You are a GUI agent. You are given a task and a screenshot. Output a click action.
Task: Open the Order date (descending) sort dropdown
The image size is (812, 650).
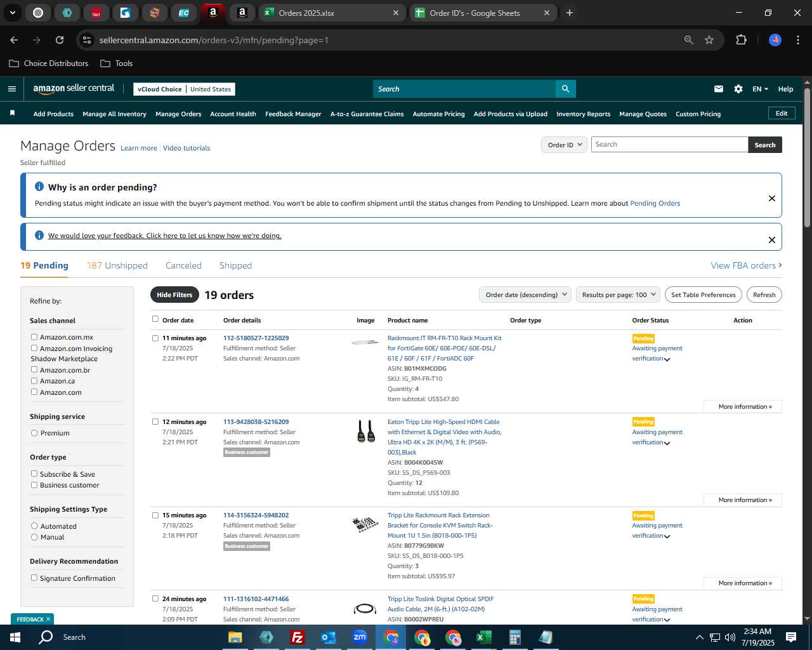click(525, 295)
